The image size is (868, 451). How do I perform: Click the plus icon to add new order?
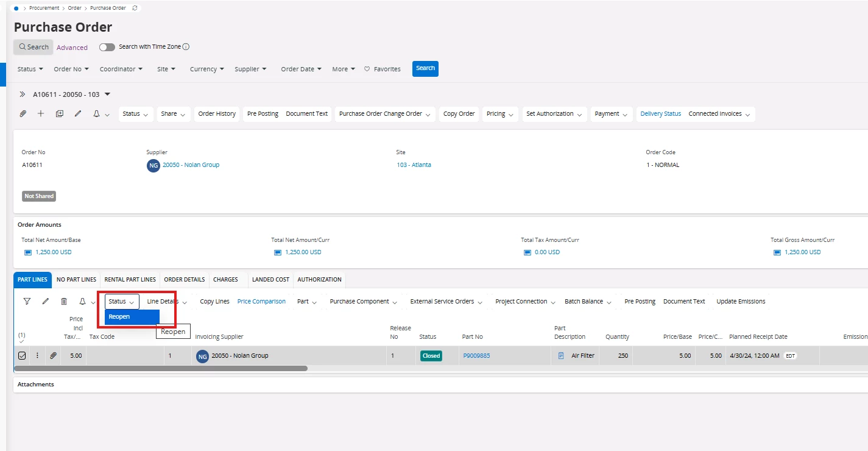click(41, 114)
